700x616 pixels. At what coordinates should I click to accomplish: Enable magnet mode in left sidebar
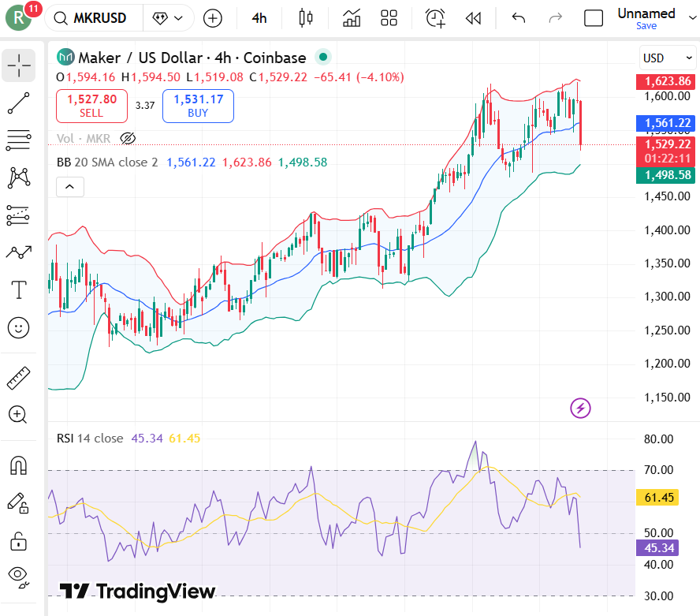19,465
